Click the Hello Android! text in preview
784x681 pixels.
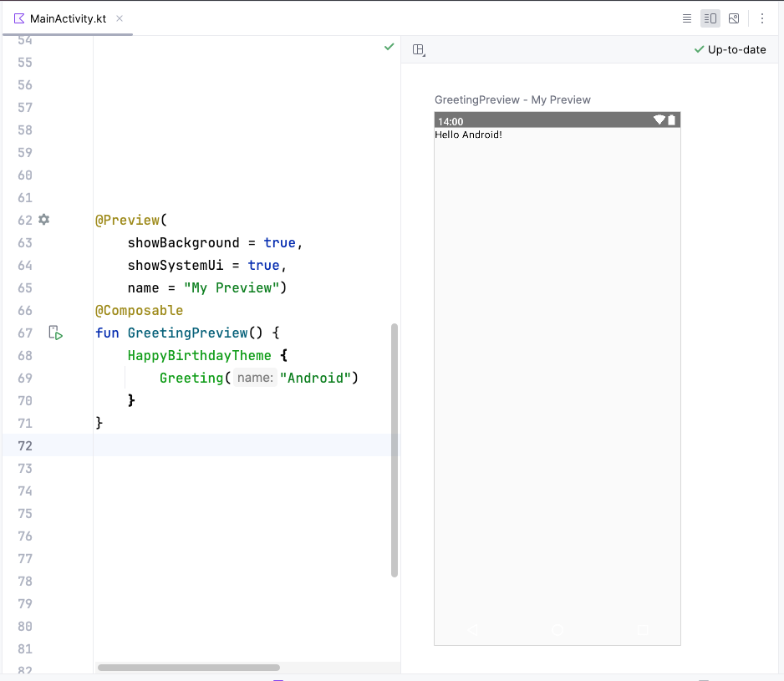pyautogui.click(x=468, y=135)
